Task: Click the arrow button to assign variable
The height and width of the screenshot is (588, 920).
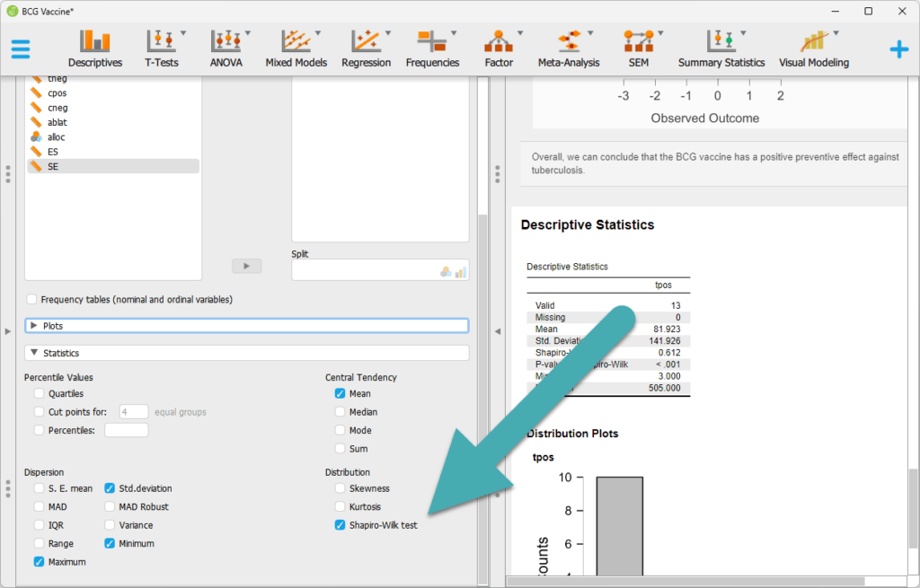Action: pos(246,266)
